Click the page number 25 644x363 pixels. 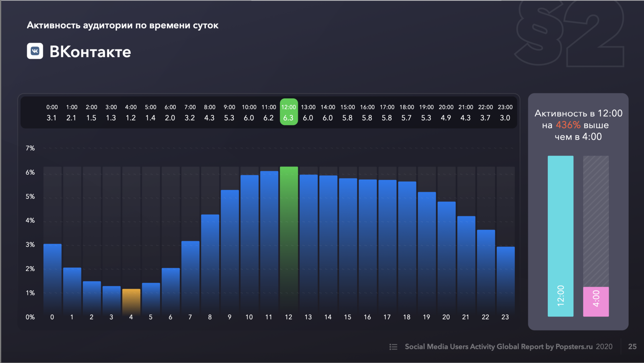point(632,347)
